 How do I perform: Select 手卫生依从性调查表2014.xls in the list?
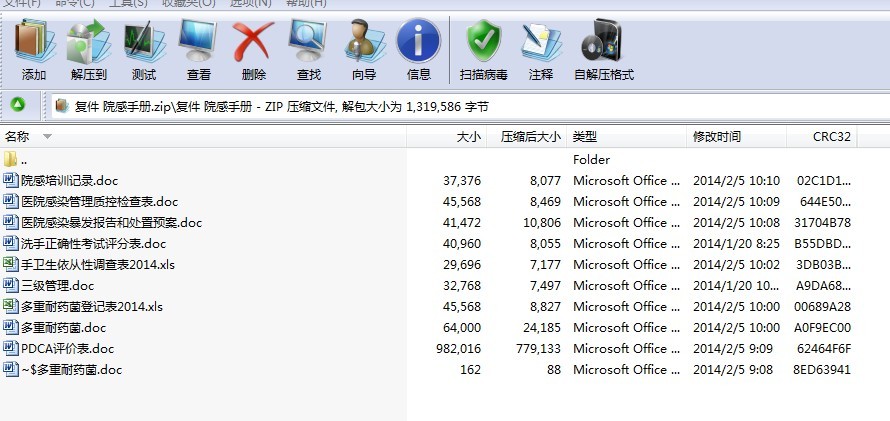pos(97,265)
